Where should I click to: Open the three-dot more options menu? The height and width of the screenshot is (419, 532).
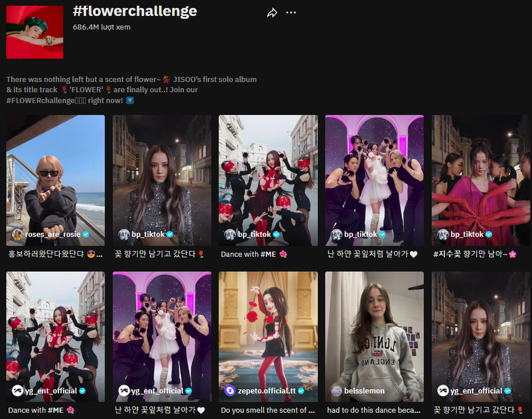pyautogui.click(x=291, y=13)
